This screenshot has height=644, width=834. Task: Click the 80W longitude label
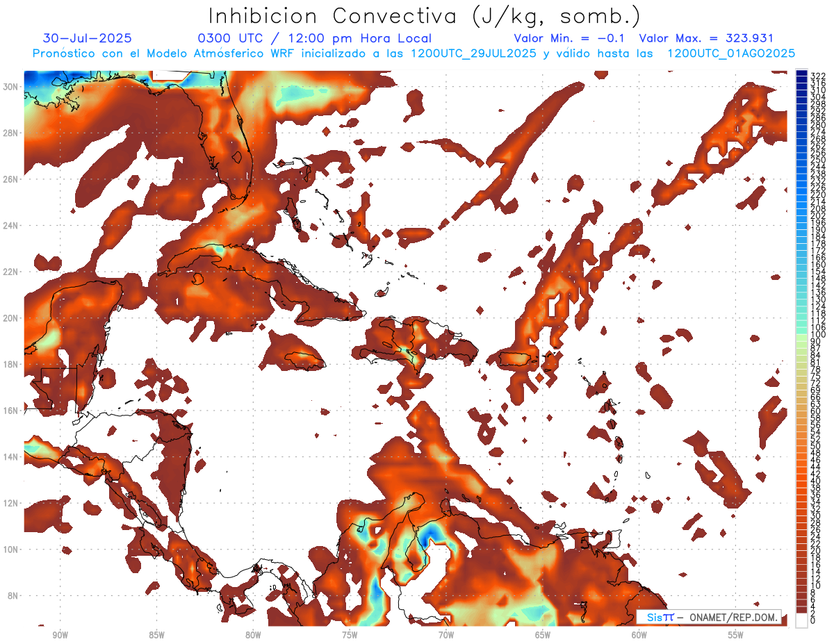(x=253, y=636)
